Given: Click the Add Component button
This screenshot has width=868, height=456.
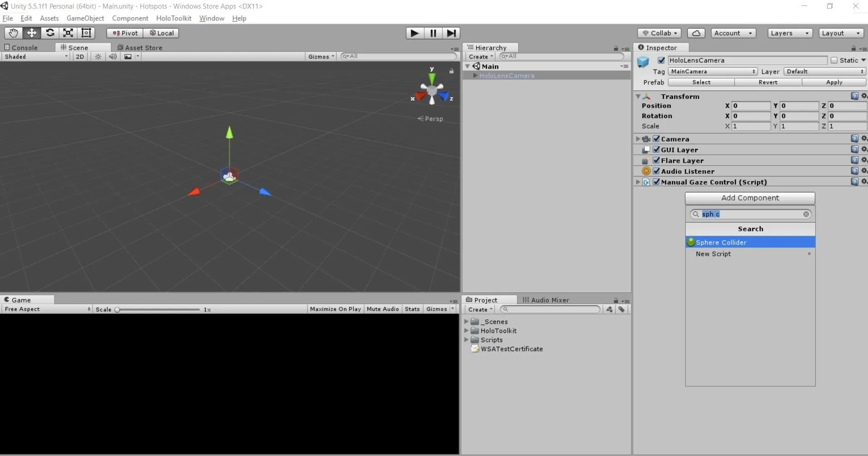Looking at the screenshot, I should (750, 198).
